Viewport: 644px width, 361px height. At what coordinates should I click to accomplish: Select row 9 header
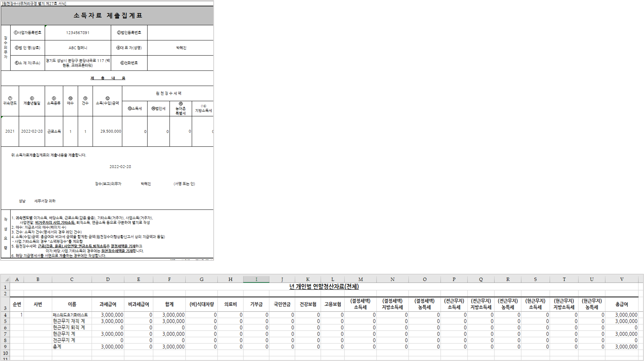click(x=5, y=347)
